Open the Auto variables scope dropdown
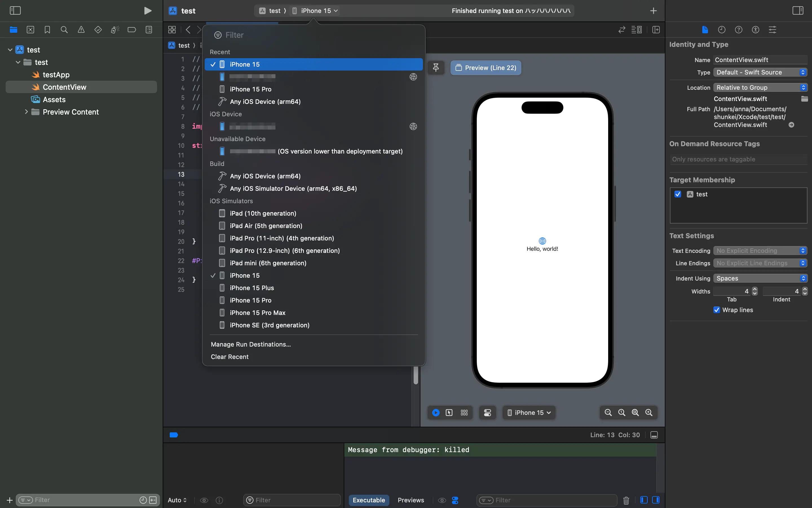This screenshot has height=508, width=812. [x=177, y=500]
